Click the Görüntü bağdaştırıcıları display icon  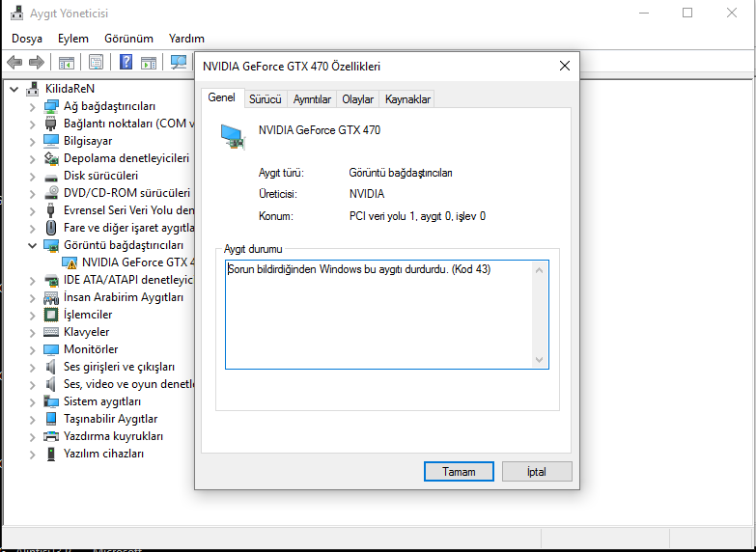[x=51, y=245]
